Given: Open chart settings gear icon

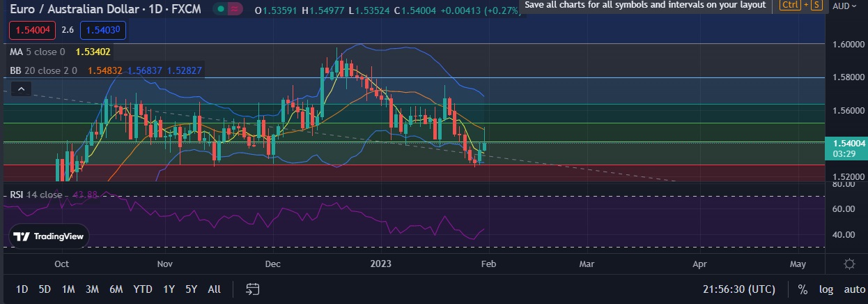Looking at the screenshot, I should (x=849, y=264).
